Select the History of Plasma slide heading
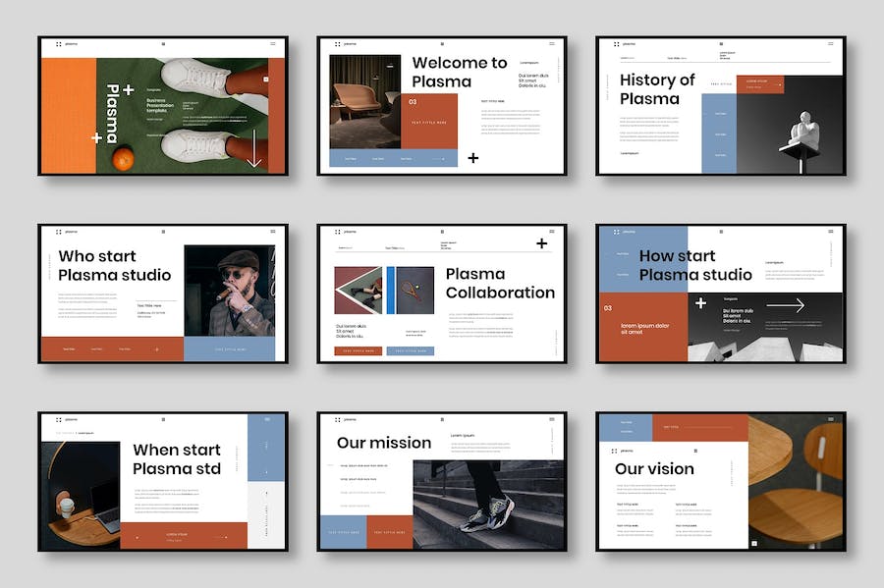884x588 pixels. [657, 89]
